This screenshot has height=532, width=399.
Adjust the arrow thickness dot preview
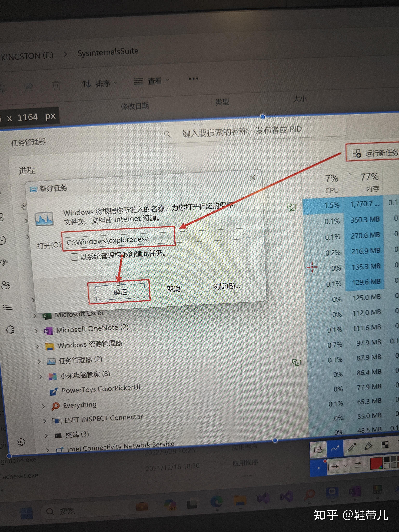point(319,468)
